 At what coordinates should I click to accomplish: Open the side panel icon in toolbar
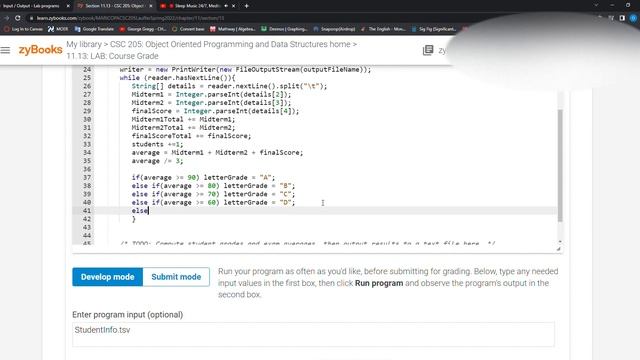pos(622,18)
